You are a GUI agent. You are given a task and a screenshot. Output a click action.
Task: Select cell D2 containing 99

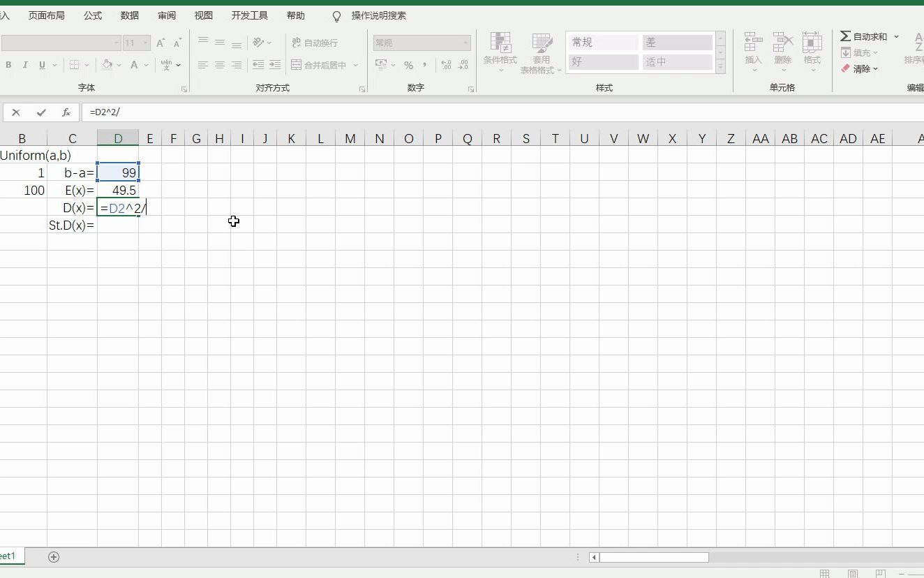click(x=118, y=172)
